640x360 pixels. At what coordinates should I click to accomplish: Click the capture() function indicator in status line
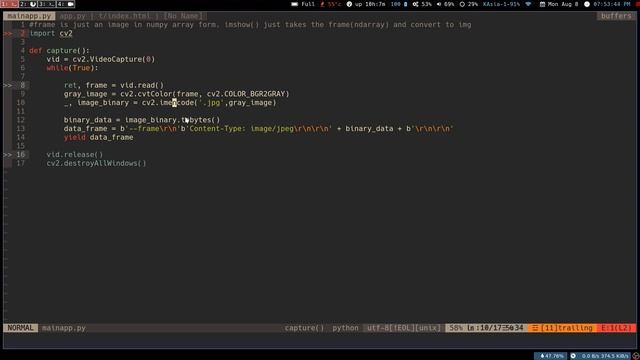coord(304,328)
